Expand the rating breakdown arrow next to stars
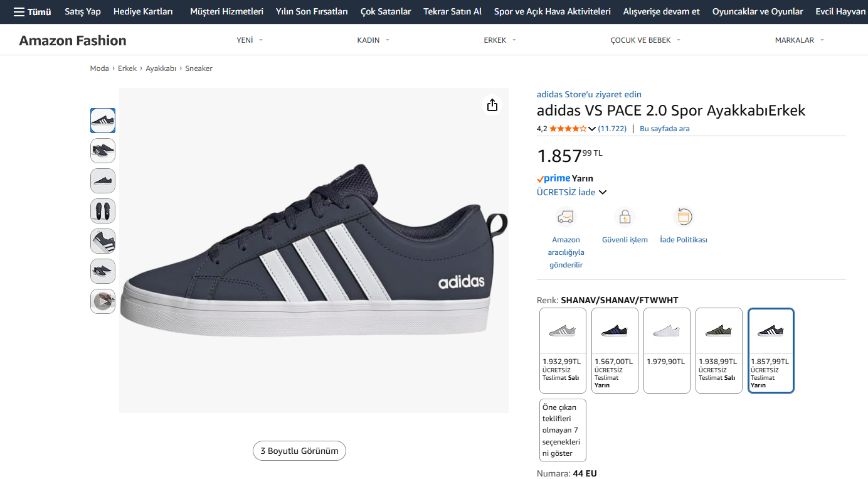Screen dimensions: 868x479 coord(592,129)
